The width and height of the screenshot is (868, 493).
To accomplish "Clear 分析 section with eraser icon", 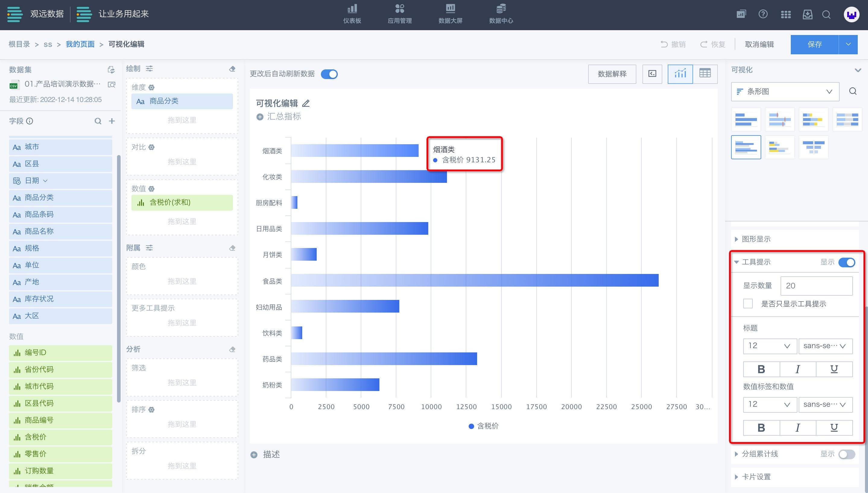I will (x=232, y=349).
